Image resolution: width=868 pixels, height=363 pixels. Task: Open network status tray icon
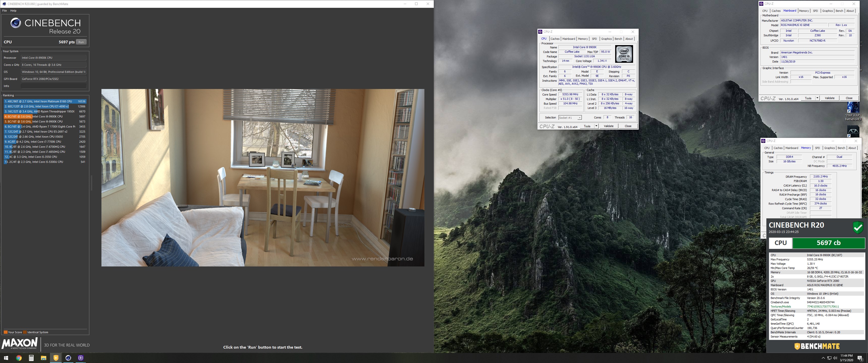pyautogui.click(x=829, y=358)
